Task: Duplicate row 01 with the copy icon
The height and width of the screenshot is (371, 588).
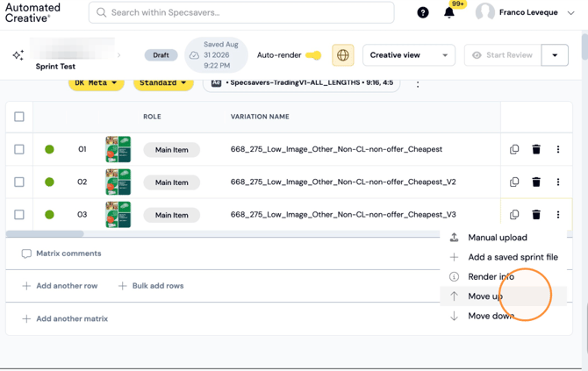Action: [x=514, y=149]
